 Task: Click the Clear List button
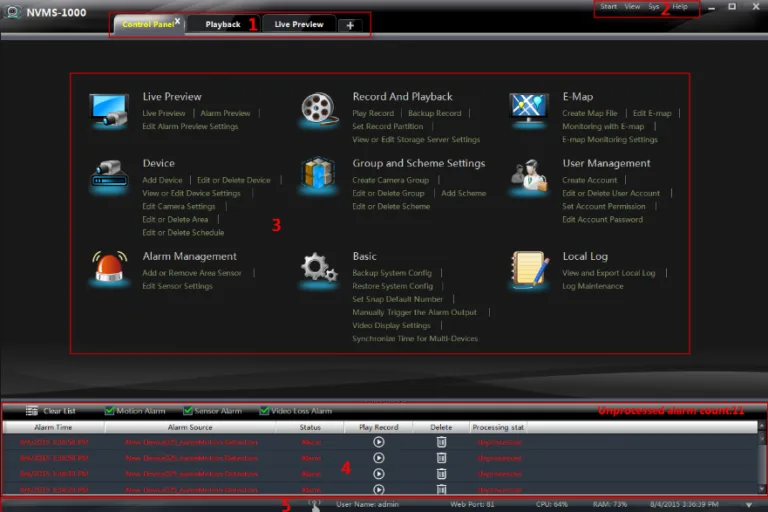(x=52, y=411)
